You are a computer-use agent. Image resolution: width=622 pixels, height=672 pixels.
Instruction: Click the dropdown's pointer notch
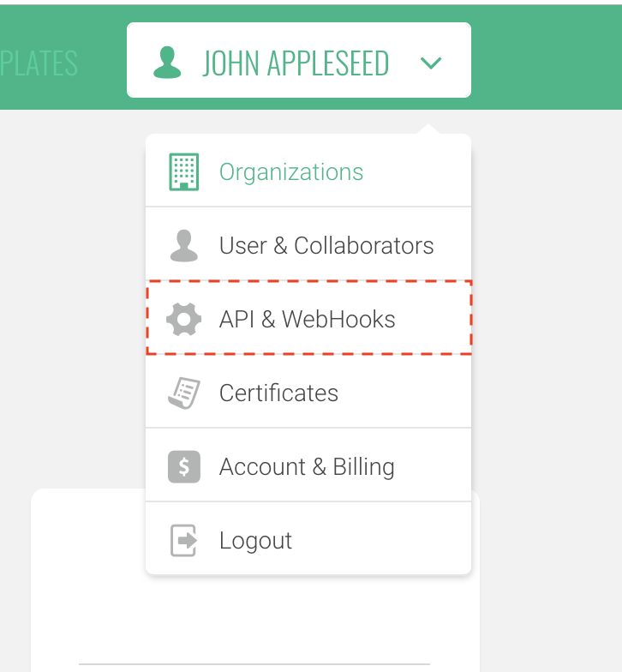click(x=428, y=129)
